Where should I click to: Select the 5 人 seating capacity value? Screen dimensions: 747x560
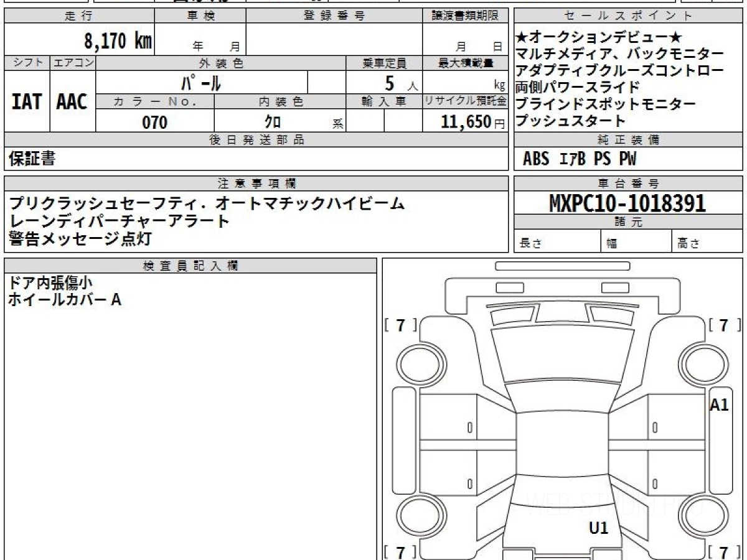point(401,83)
